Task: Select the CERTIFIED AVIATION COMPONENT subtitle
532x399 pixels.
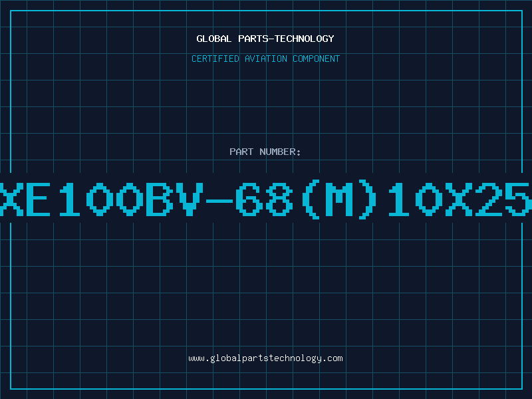Action: pyautogui.click(x=265, y=59)
